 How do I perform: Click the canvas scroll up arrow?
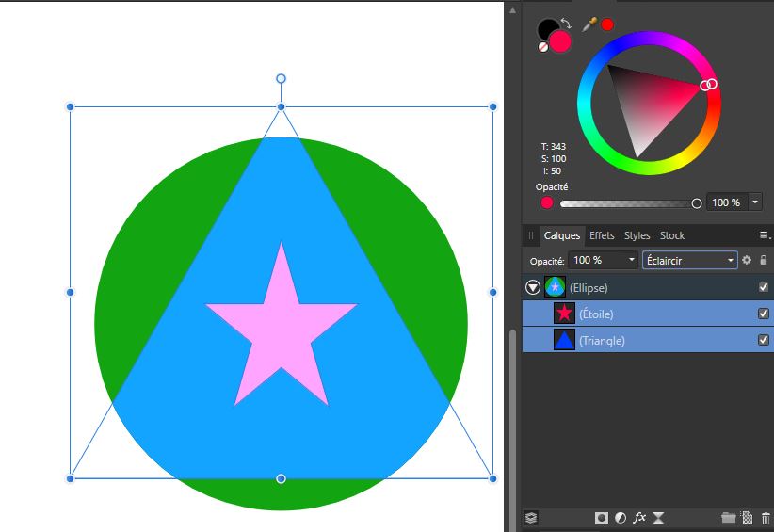point(513,9)
